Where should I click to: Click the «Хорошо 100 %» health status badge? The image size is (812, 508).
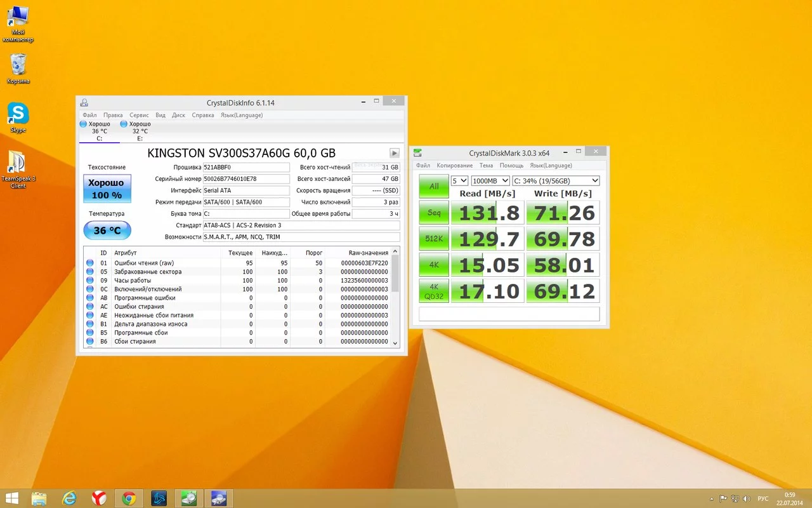[x=107, y=189]
